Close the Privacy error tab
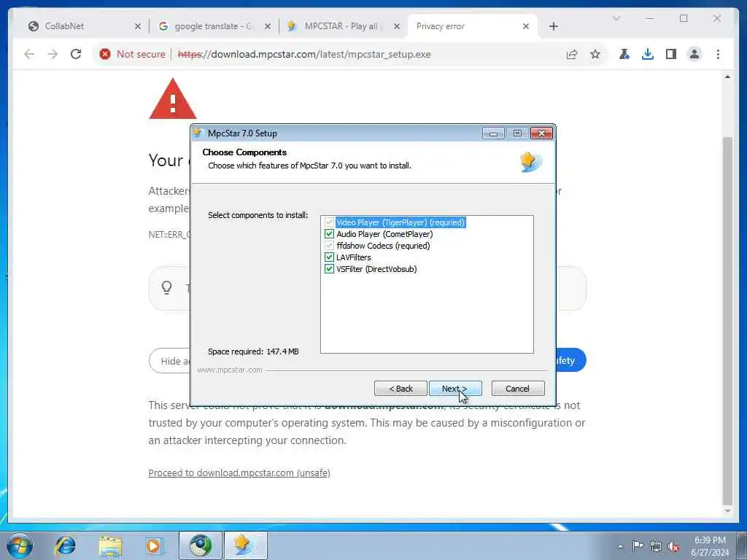 (525, 26)
